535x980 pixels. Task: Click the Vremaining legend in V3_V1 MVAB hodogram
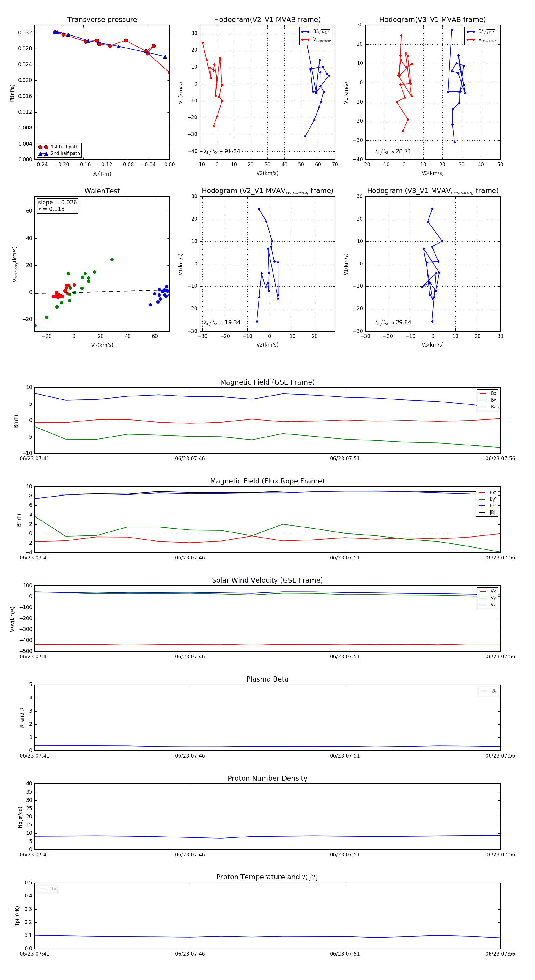[x=481, y=39]
